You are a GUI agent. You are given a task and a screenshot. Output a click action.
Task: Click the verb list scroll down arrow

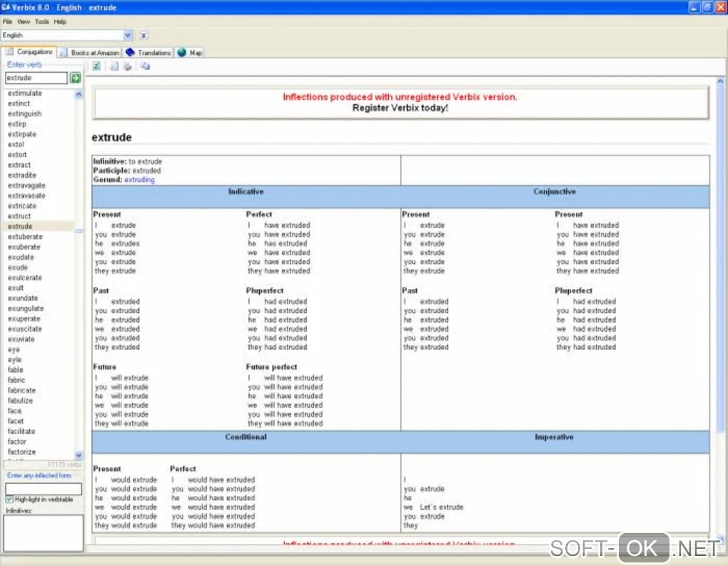click(x=79, y=455)
